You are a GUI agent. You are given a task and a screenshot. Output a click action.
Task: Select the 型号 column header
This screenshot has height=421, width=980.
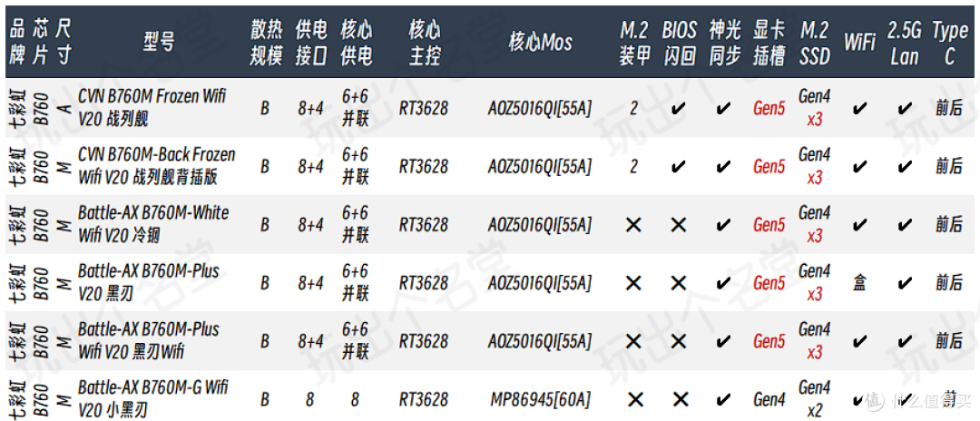158,43
